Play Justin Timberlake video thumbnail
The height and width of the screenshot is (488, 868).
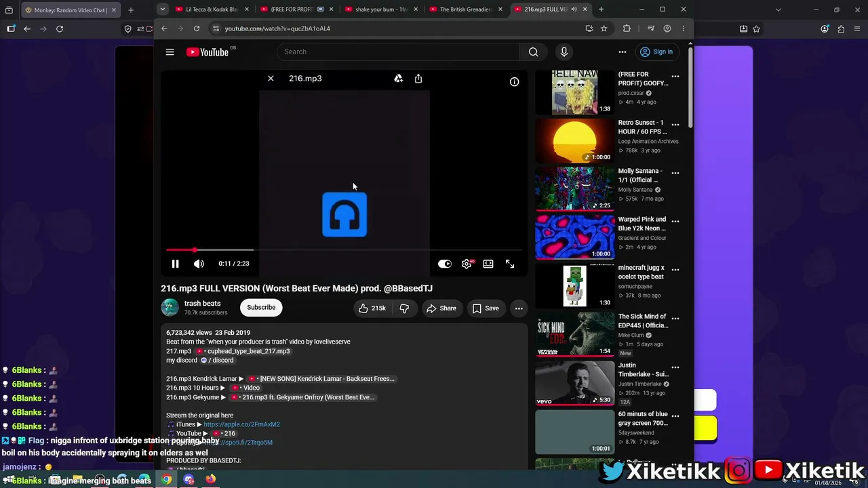point(575,384)
